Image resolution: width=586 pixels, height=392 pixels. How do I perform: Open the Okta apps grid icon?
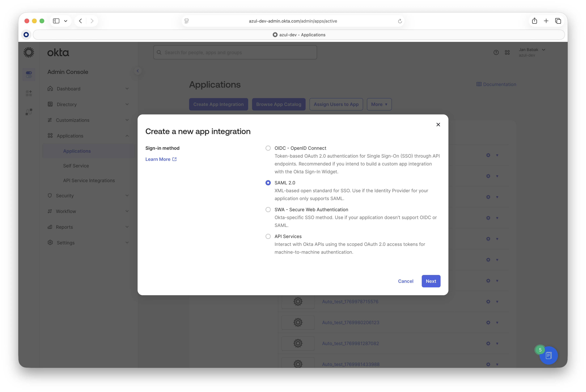click(507, 52)
